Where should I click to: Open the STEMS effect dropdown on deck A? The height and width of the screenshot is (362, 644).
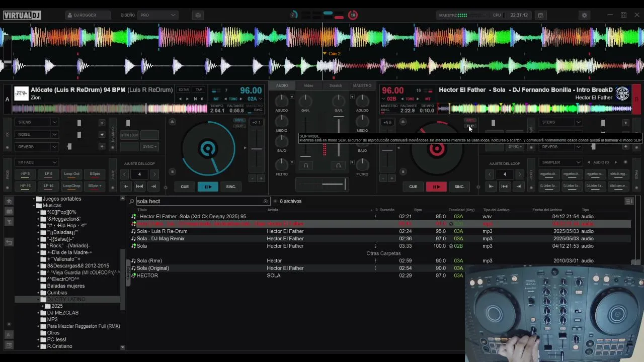pos(38,122)
